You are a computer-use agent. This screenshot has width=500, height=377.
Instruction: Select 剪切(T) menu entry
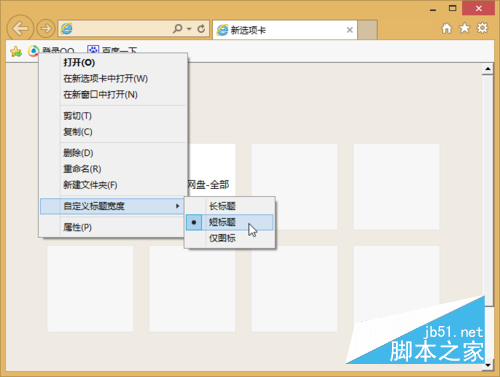click(x=113, y=116)
